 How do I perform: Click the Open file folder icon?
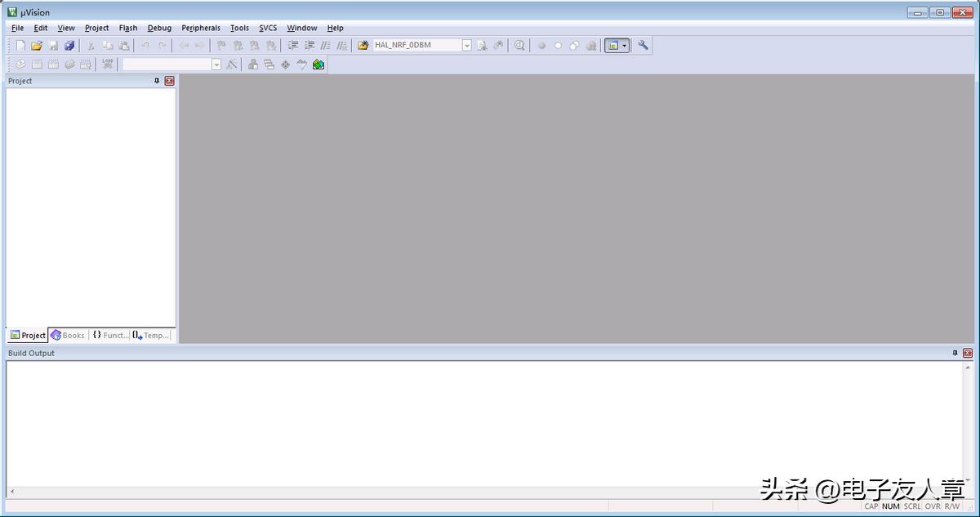pos(37,46)
